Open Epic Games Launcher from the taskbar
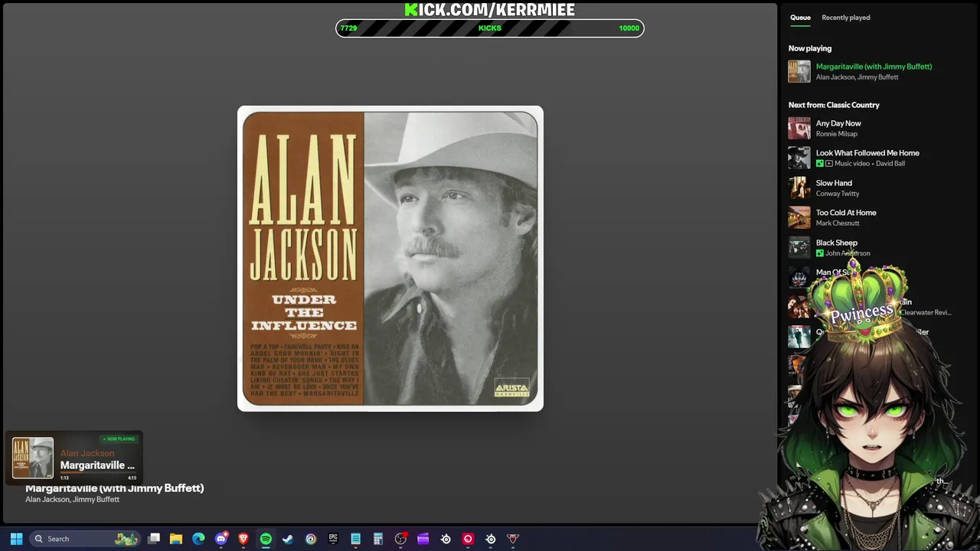The height and width of the screenshot is (551, 980). [x=333, y=539]
